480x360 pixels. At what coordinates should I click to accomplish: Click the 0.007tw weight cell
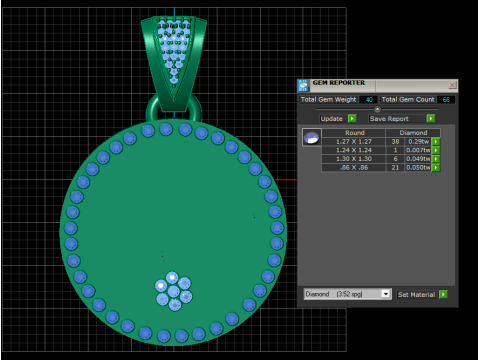pyautogui.click(x=418, y=150)
